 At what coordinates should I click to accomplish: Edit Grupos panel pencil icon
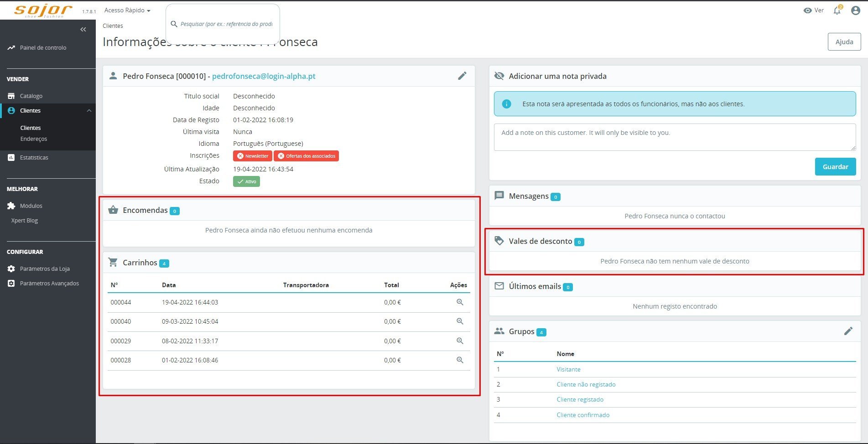pos(848,331)
